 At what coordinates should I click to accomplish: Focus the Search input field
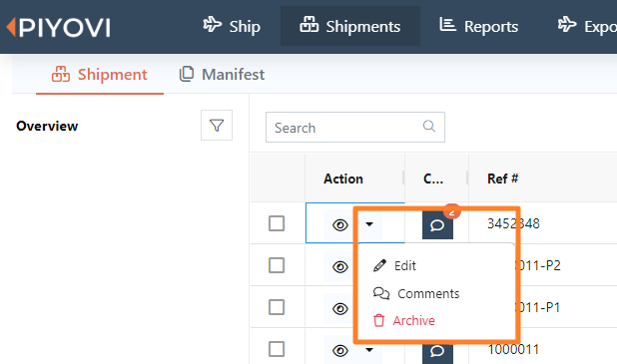click(355, 127)
